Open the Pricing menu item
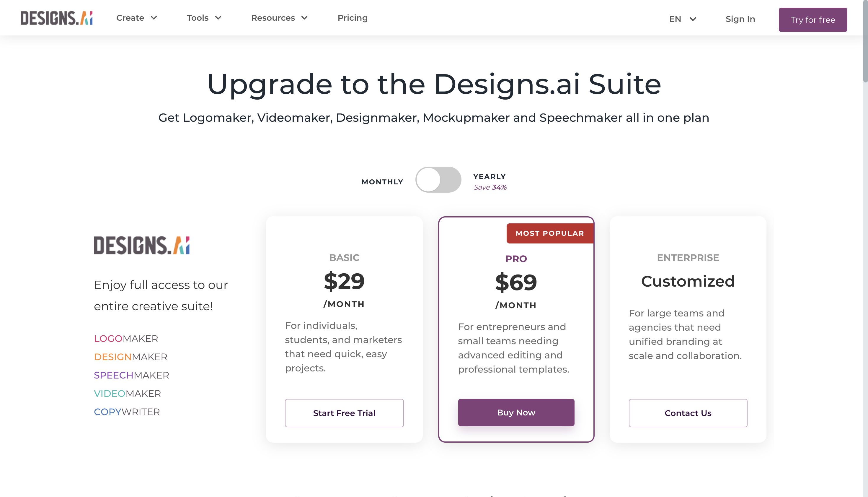The image size is (868, 497). (x=352, y=17)
